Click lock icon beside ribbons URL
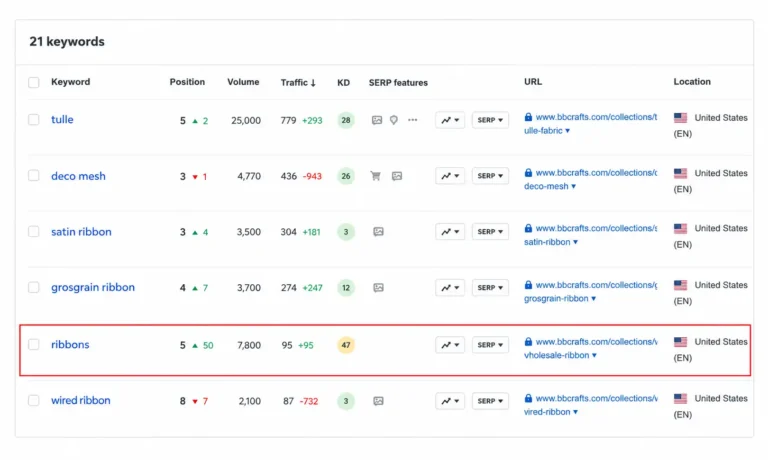 pyautogui.click(x=528, y=342)
